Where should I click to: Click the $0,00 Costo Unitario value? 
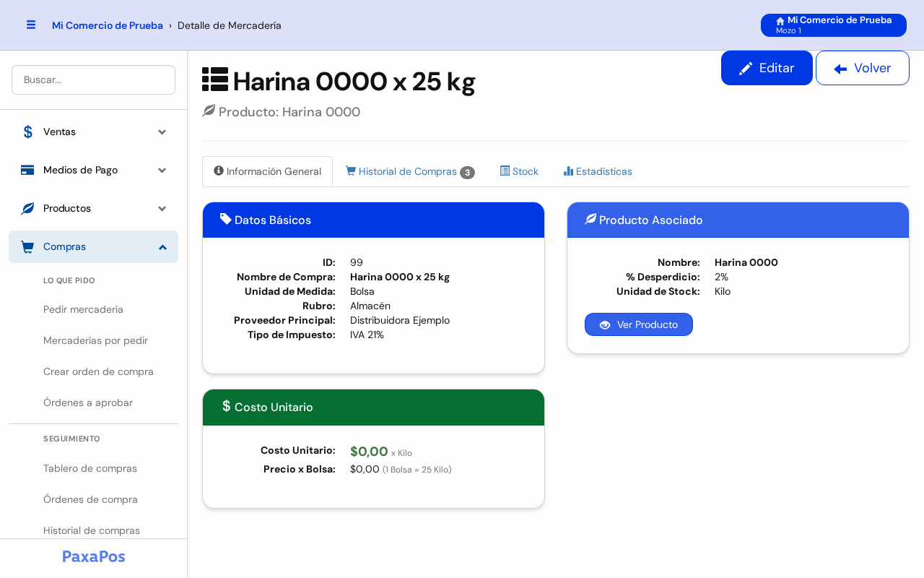[x=369, y=452]
